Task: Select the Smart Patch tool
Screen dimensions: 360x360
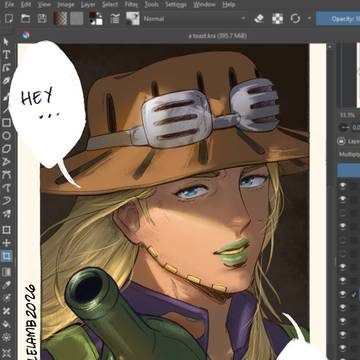Action: pyautogui.click(x=6, y=311)
